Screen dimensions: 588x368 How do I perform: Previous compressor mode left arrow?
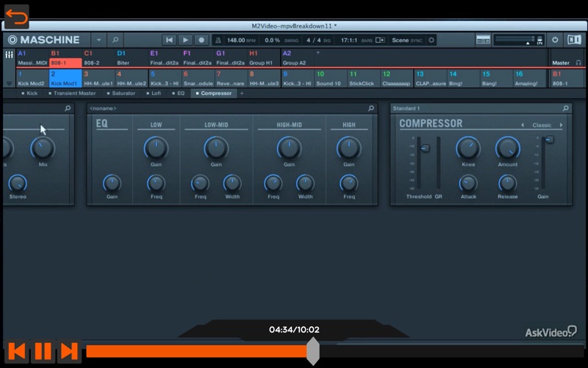click(x=523, y=125)
